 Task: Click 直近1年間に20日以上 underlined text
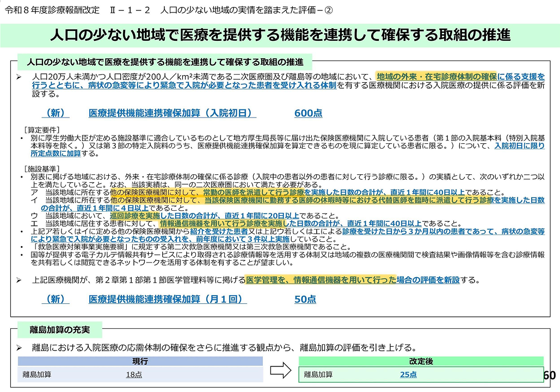click(x=261, y=216)
